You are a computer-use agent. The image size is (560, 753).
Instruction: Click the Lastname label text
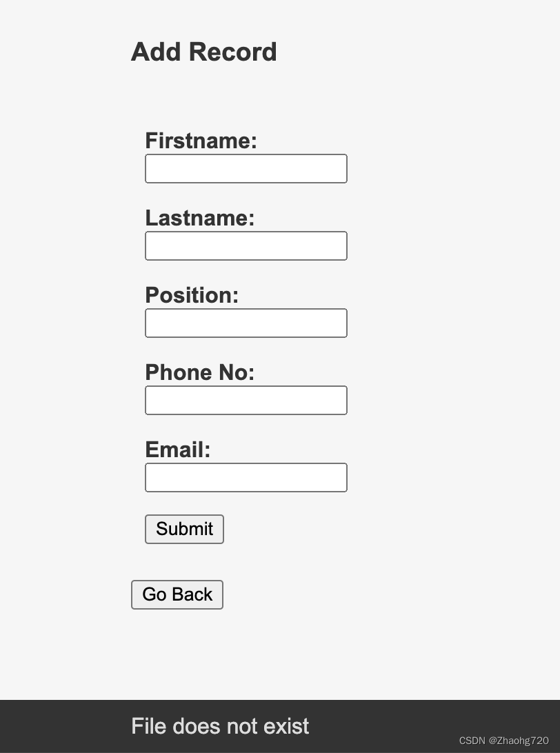[199, 218]
